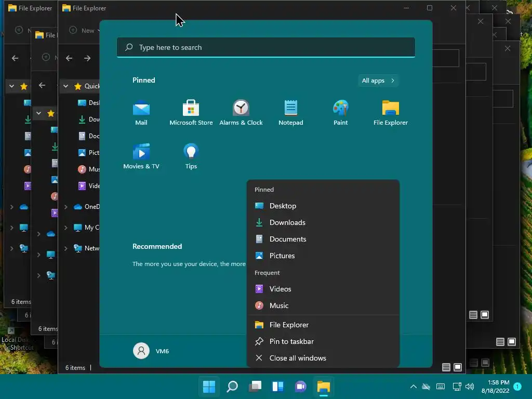Expand My Computer node in front File Explorer

(x=66, y=228)
